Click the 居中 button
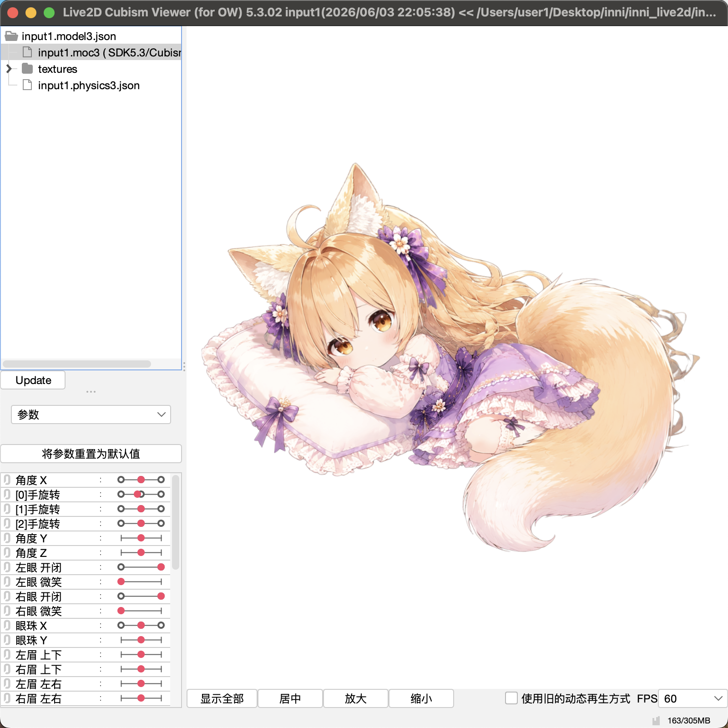This screenshot has width=728, height=728. pos(290,698)
